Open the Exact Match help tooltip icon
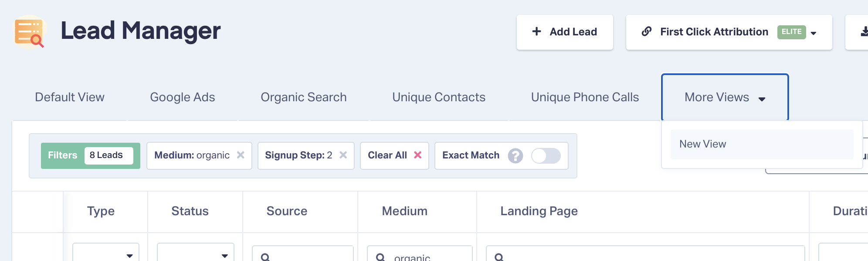The image size is (868, 261). [515, 156]
